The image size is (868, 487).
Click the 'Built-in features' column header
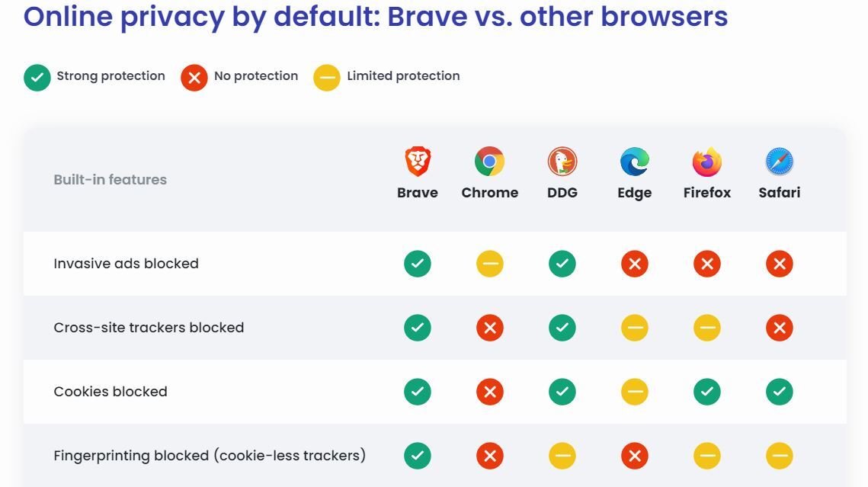click(x=110, y=180)
